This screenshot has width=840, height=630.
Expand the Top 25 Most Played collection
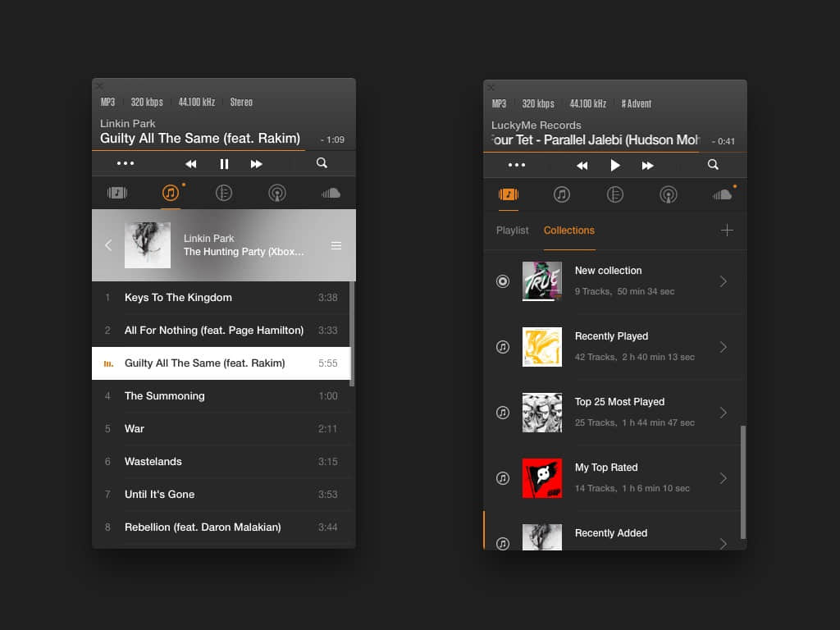click(723, 413)
